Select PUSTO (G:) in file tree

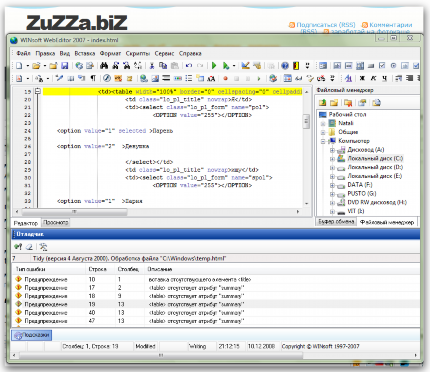[x=362, y=194]
